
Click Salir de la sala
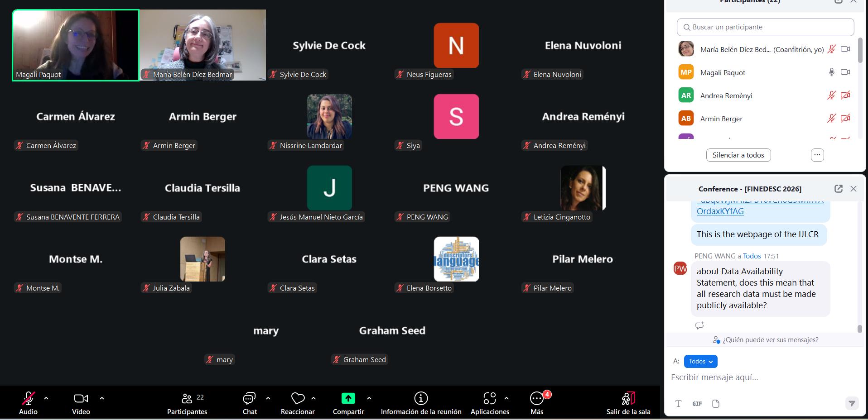coord(628,399)
